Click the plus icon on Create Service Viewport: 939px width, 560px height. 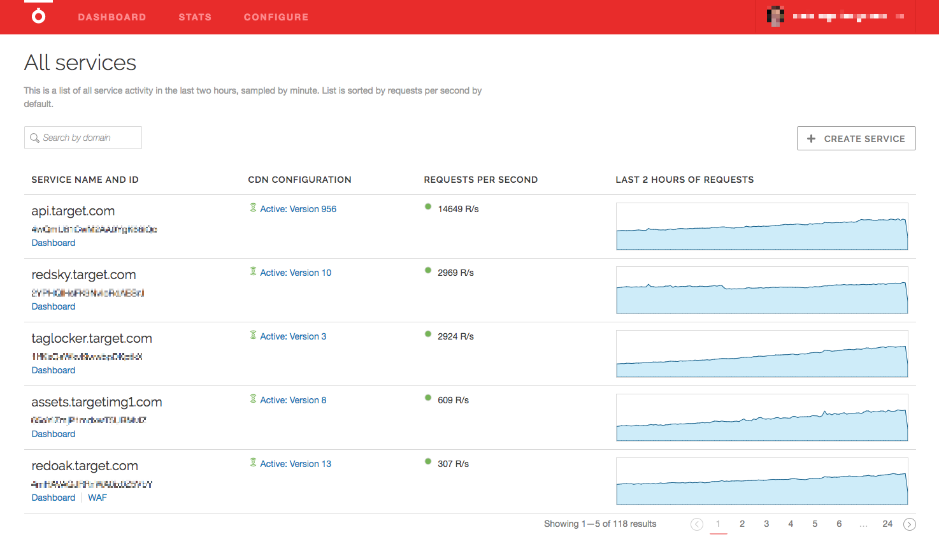[811, 138]
